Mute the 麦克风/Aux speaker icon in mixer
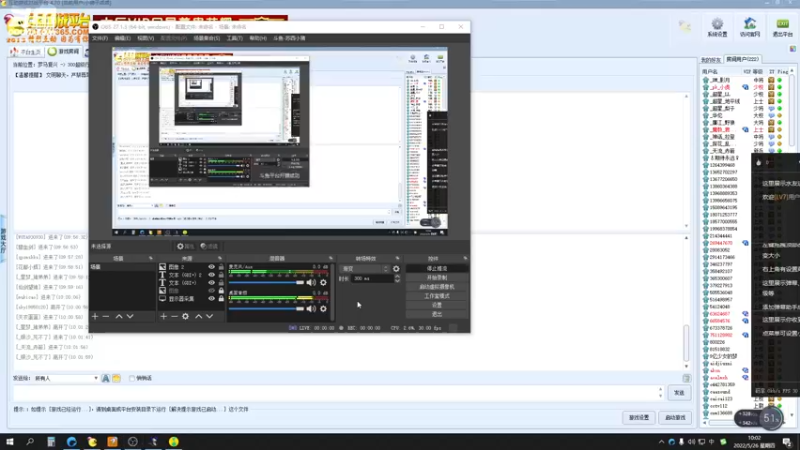 coord(311,282)
